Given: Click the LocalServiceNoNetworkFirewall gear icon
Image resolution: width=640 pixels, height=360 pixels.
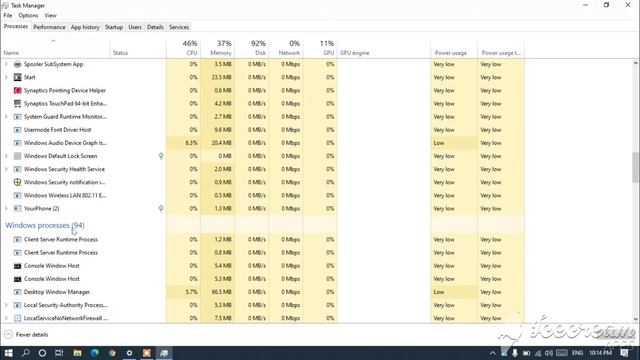Looking at the screenshot, I should (17, 318).
